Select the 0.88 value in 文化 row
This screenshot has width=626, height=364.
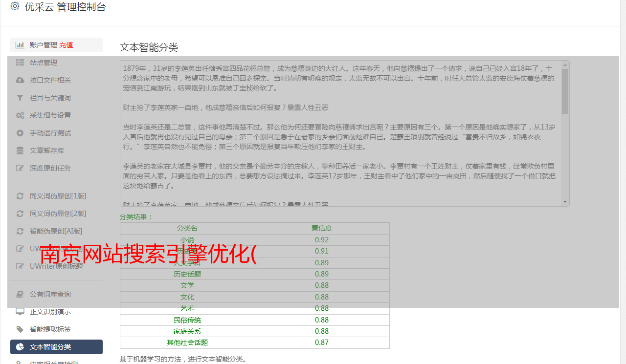click(x=322, y=297)
